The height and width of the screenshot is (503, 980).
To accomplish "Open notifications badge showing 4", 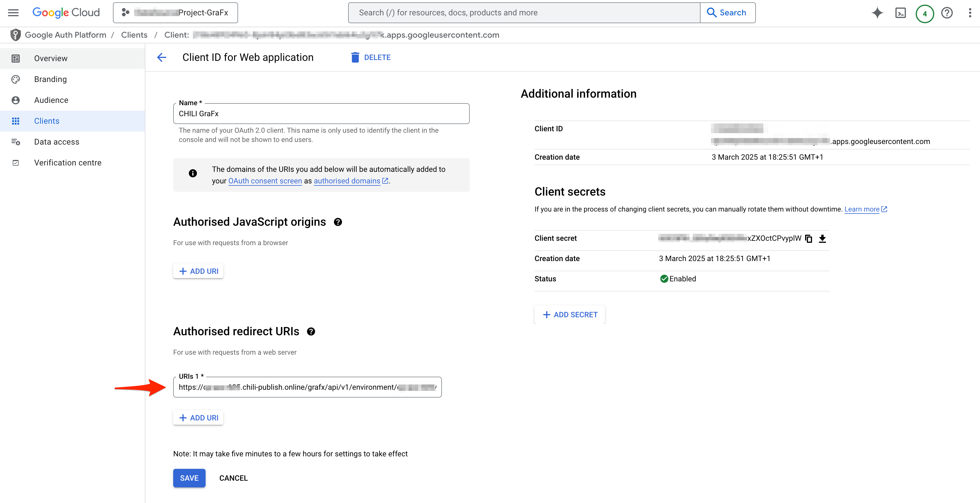I will click(x=924, y=14).
